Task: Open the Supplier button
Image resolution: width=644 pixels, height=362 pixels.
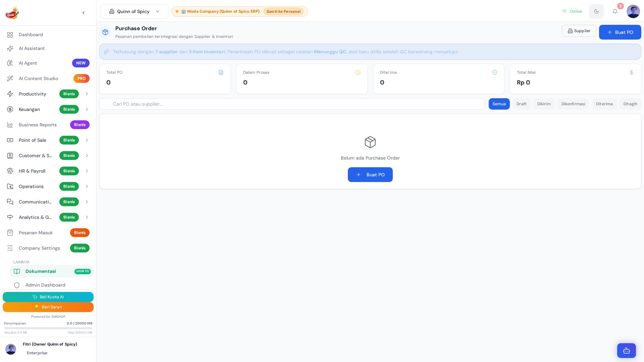Action: tap(579, 31)
